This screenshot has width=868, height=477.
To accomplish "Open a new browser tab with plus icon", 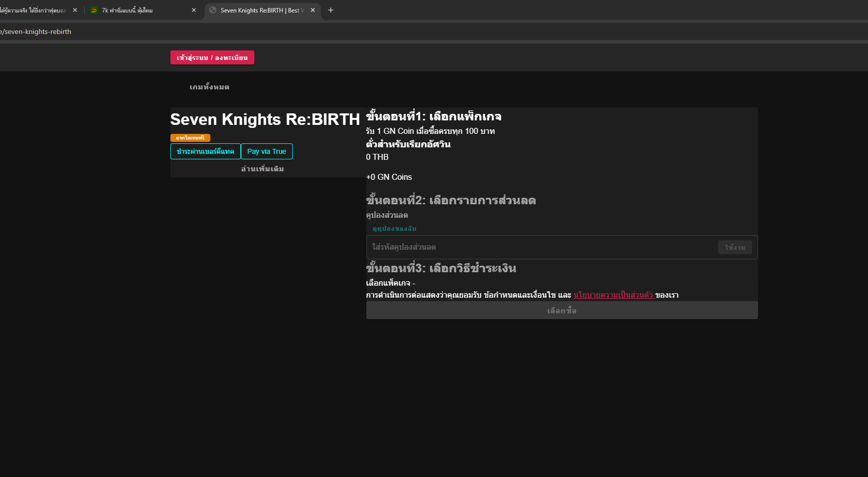I will [x=330, y=10].
